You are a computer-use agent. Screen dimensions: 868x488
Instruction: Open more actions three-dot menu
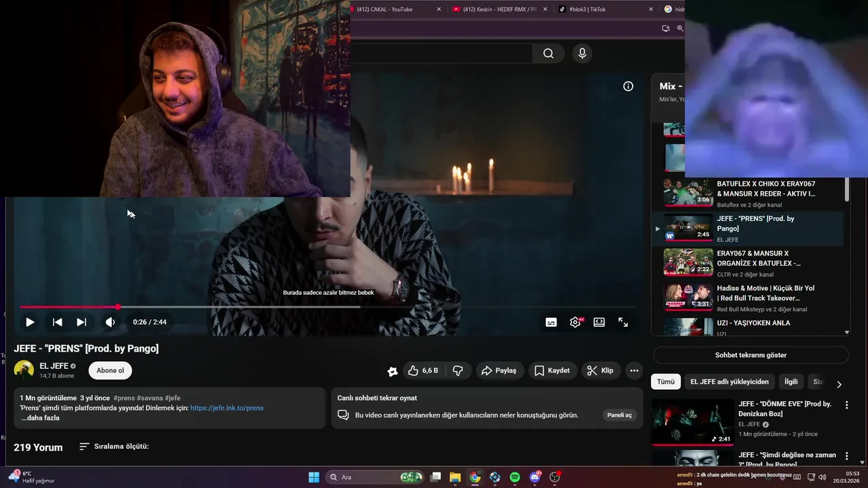pyautogui.click(x=634, y=371)
